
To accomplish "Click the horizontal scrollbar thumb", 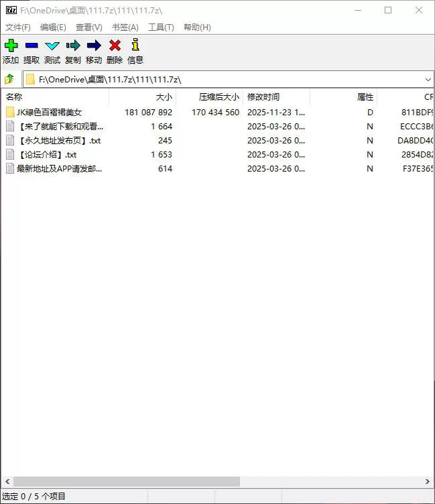I will [x=127, y=481].
